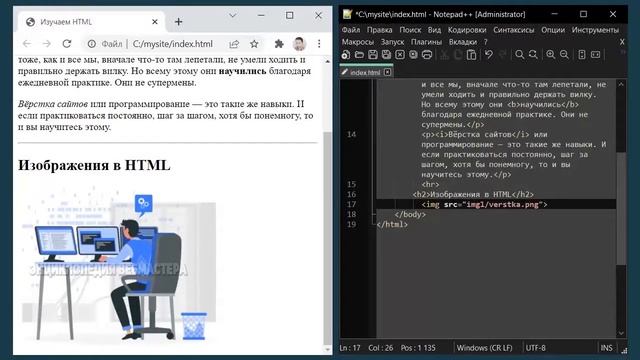The image size is (640, 360).
Task: Undo the last edit with the Undo icon
Action: (x=489, y=55)
